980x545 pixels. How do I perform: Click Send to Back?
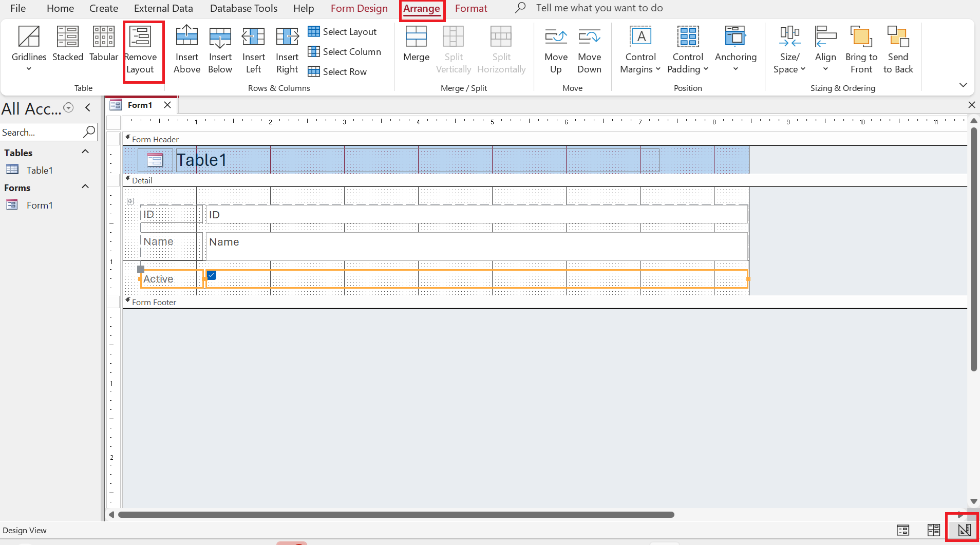(x=898, y=50)
